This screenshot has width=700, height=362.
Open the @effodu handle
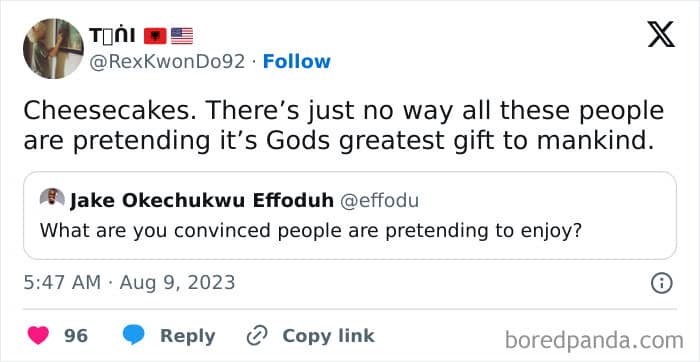tap(379, 201)
